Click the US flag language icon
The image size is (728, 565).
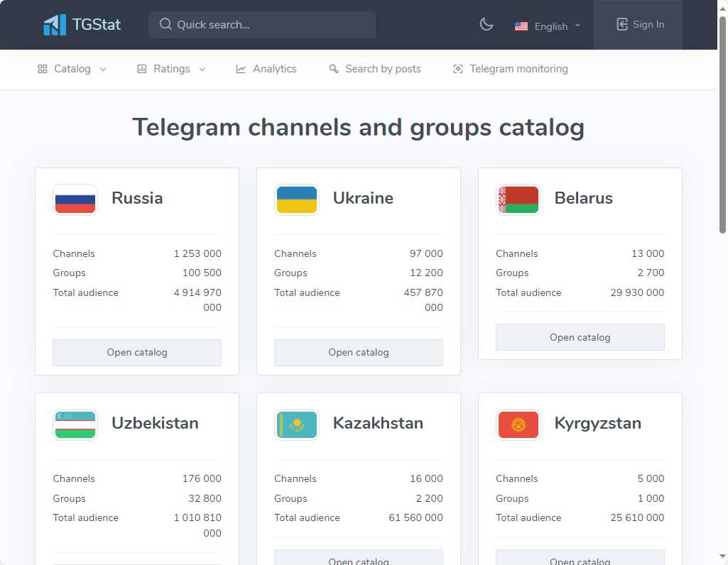521,26
